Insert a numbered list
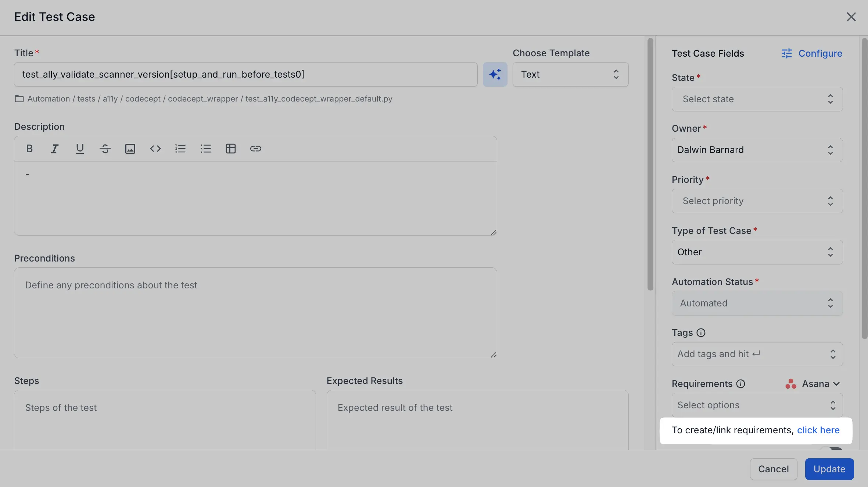868x487 pixels. (x=180, y=149)
